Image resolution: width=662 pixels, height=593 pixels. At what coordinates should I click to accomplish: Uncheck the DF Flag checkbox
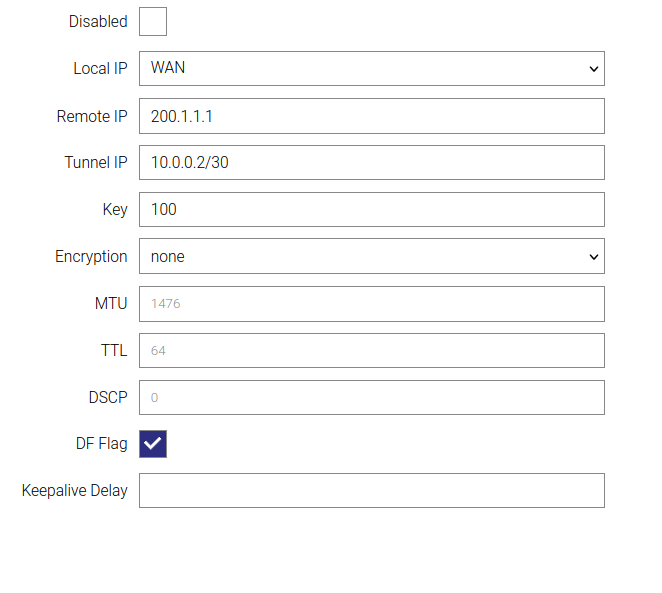pos(153,444)
